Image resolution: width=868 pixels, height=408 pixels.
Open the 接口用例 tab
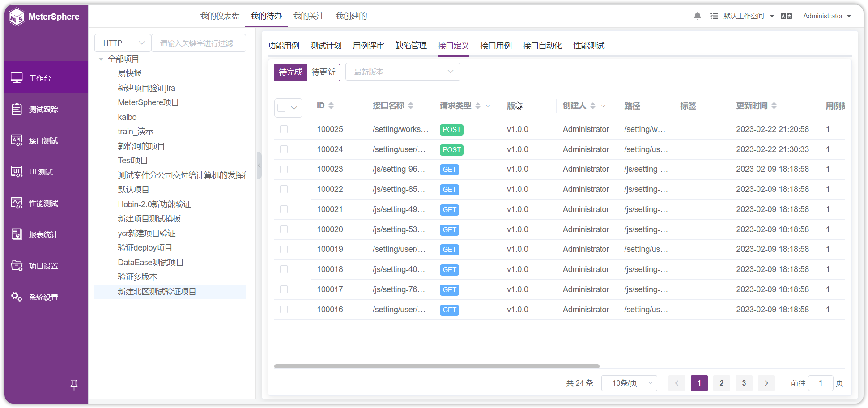coord(496,46)
